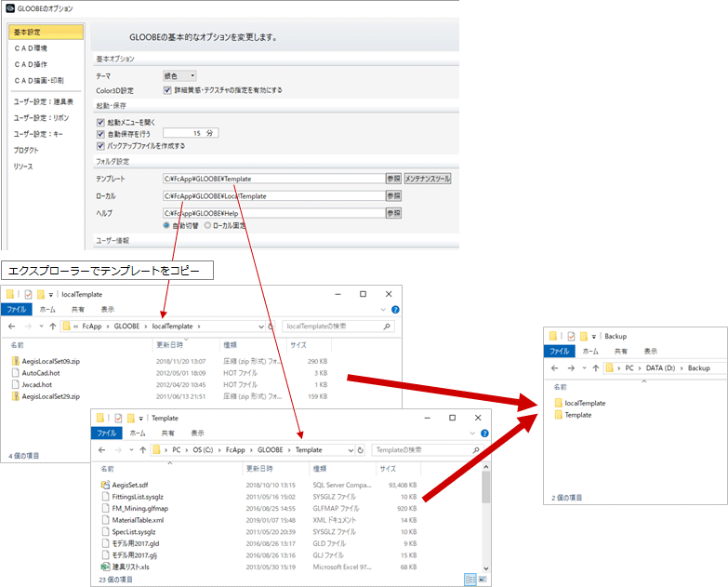Click the メンテナンスツール button
The width and height of the screenshot is (728, 587).
click(428, 179)
